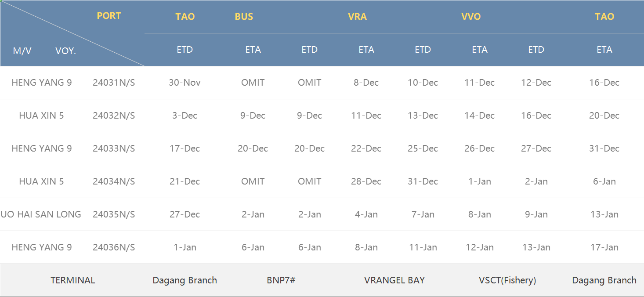644x297 pixels.
Task: Click voyage number 24031N/S
Action: (114, 83)
